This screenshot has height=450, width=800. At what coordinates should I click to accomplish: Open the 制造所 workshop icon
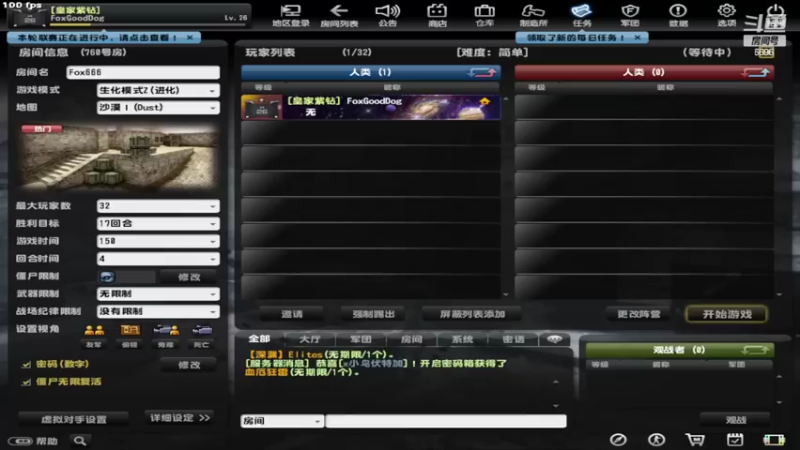pos(533,15)
